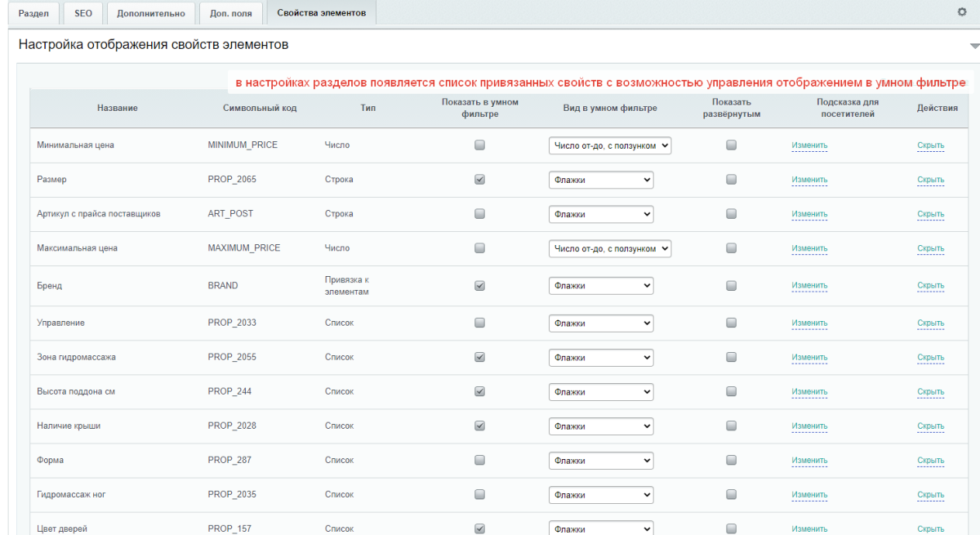Open filter view dropdown for Минимальная цена

[x=609, y=145]
